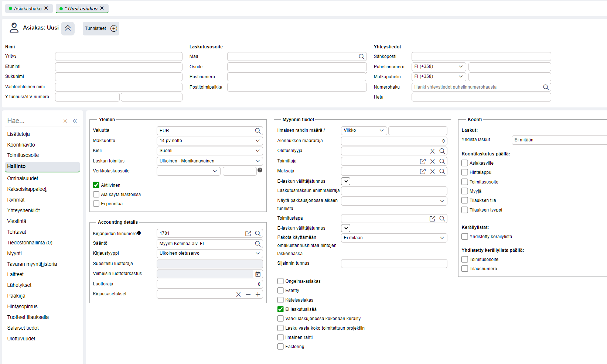
Task: Check the Estetty checkbox
Action: (x=280, y=290)
